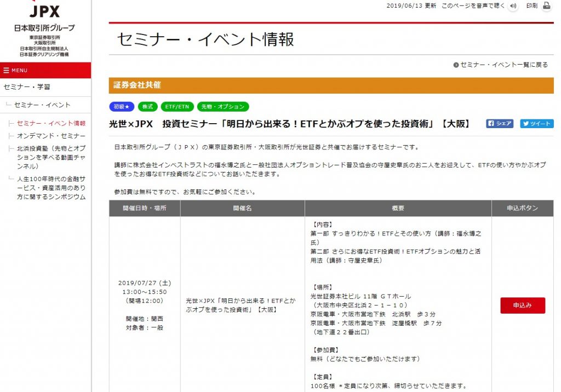Click the 光世証券本社ビル 11階 venue text
Image resolution: width=561 pixels, height=392 pixels.
pyautogui.click(x=360, y=296)
